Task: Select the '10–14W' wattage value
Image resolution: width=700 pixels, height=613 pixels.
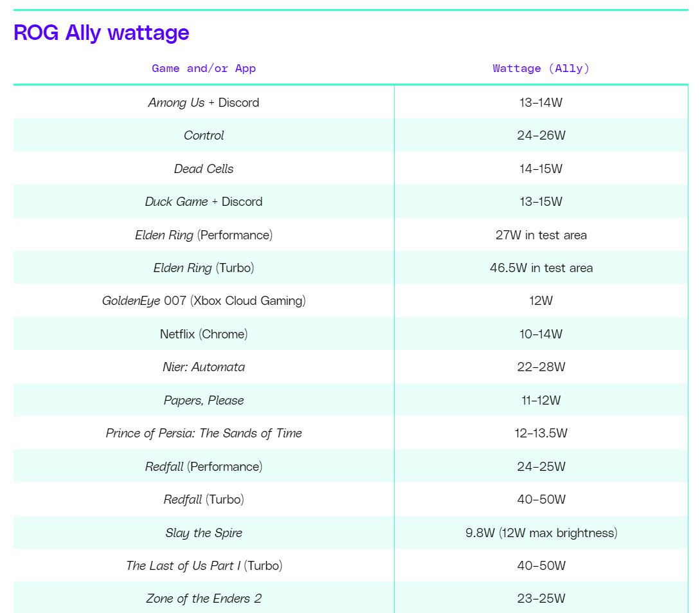Action: tap(541, 334)
